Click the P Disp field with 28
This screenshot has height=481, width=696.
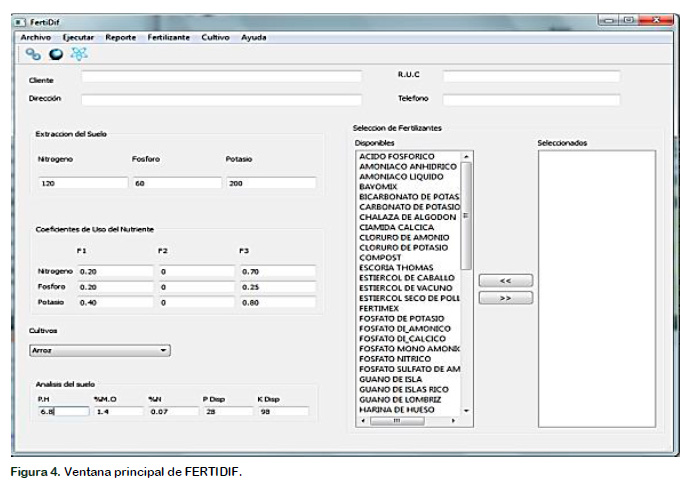click(229, 411)
